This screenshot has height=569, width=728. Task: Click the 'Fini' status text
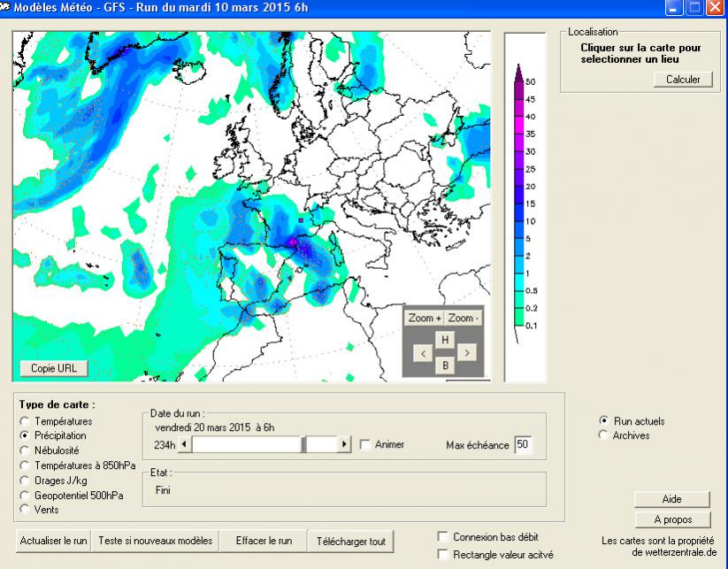163,490
